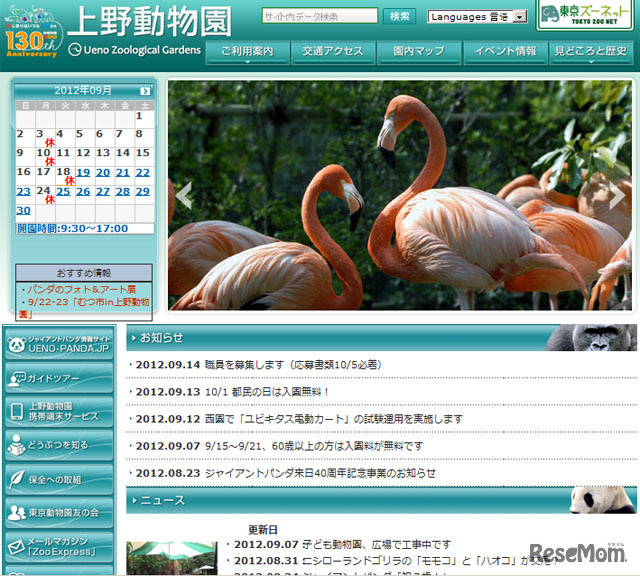Expand the ご利用案内 menu
640x576 pixels.
(247, 52)
